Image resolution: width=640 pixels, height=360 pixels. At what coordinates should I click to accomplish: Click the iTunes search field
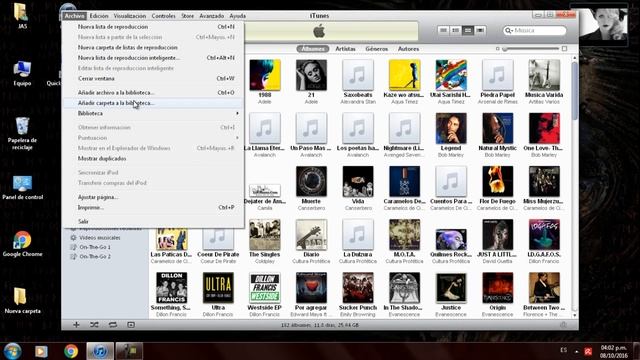pyautogui.click(x=535, y=30)
